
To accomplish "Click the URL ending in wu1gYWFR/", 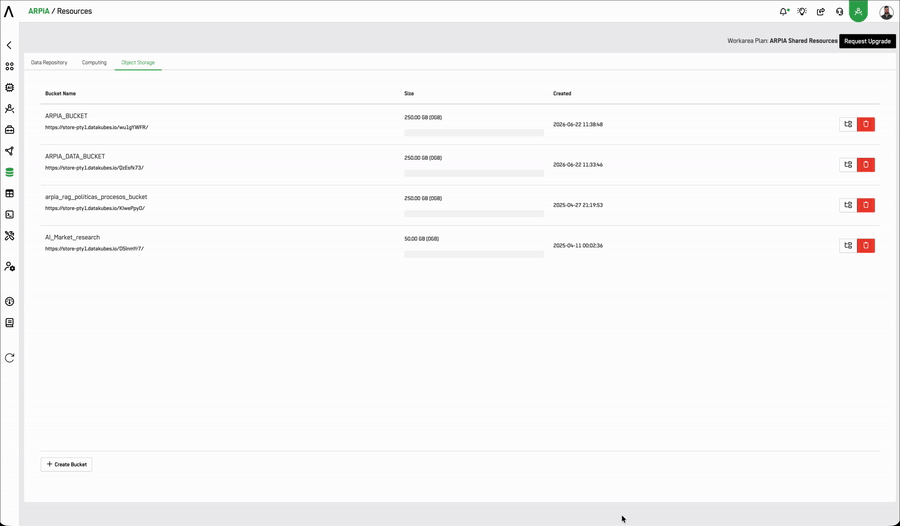I will pyautogui.click(x=96, y=127).
